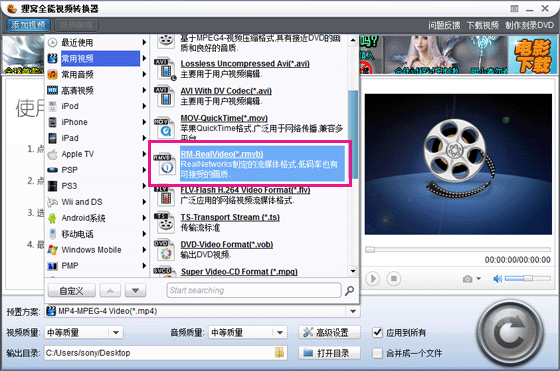Start conversion with the big round button

511,333
